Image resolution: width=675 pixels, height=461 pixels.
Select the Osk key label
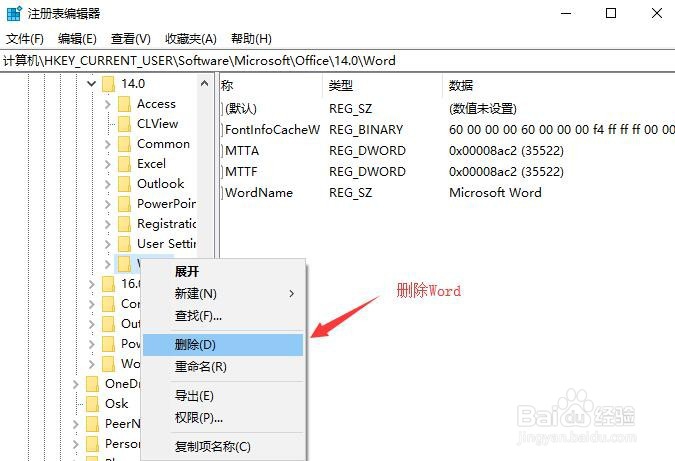117,404
